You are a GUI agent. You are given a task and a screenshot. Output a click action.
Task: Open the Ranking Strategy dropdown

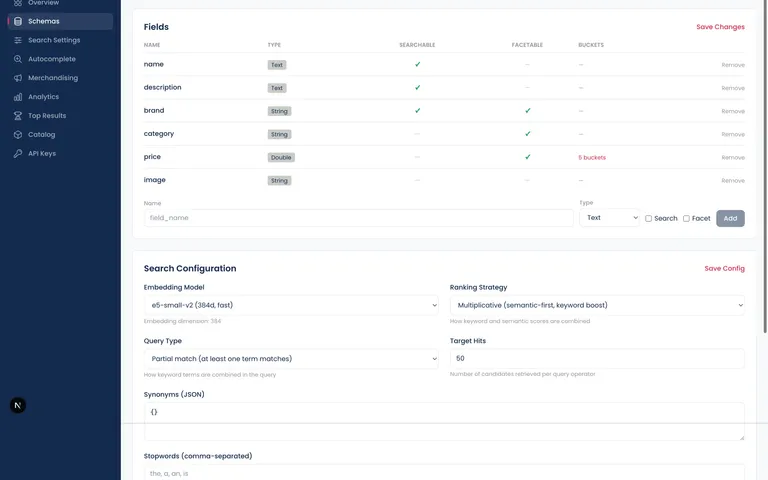tap(597, 305)
